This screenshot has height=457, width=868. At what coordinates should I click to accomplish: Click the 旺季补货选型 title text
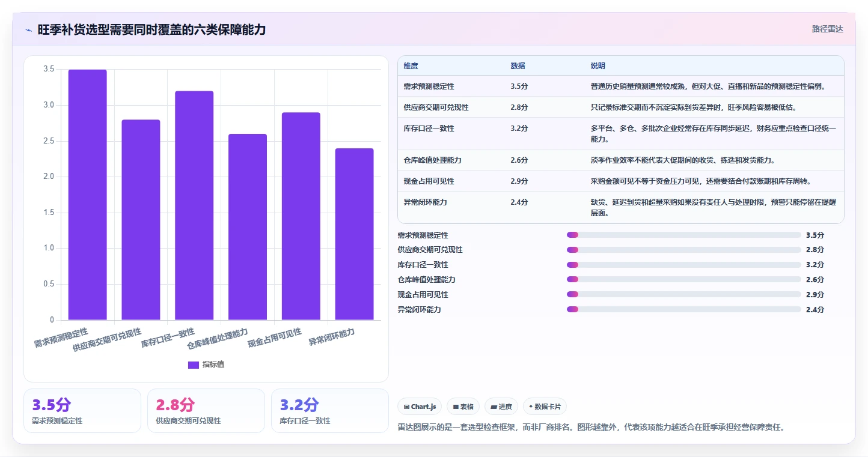click(151, 29)
